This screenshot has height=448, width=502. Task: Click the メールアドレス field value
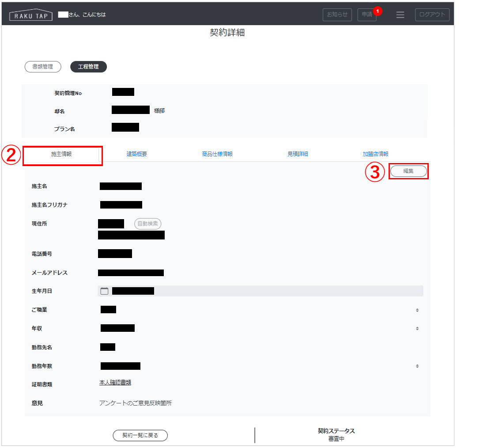coord(131,273)
